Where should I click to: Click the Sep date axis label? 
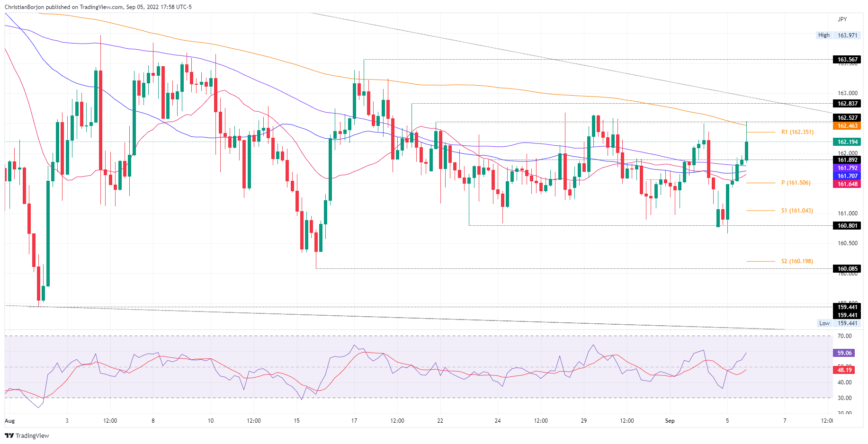(x=670, y=421)
